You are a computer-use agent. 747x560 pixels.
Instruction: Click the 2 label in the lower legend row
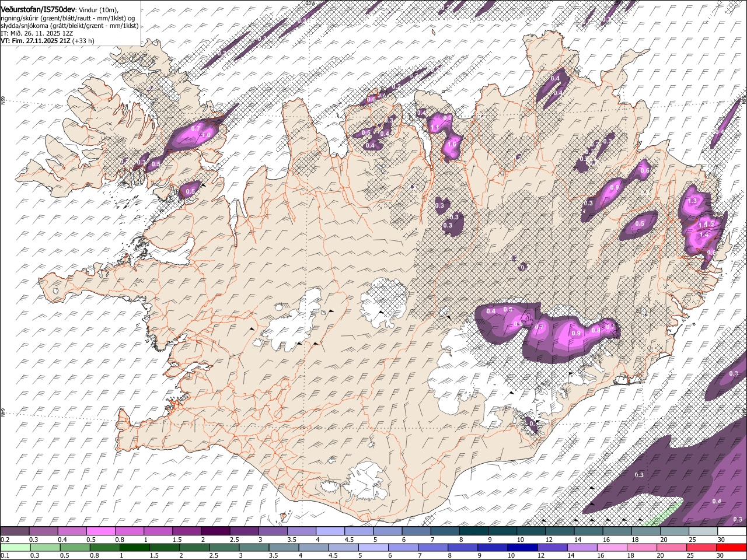pos(181,556)
